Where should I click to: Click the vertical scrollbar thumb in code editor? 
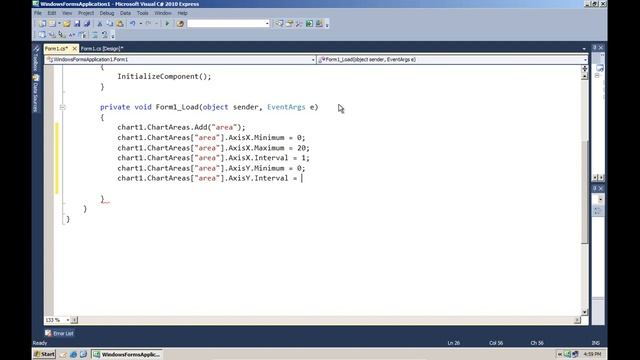click(x=585, y=191)
